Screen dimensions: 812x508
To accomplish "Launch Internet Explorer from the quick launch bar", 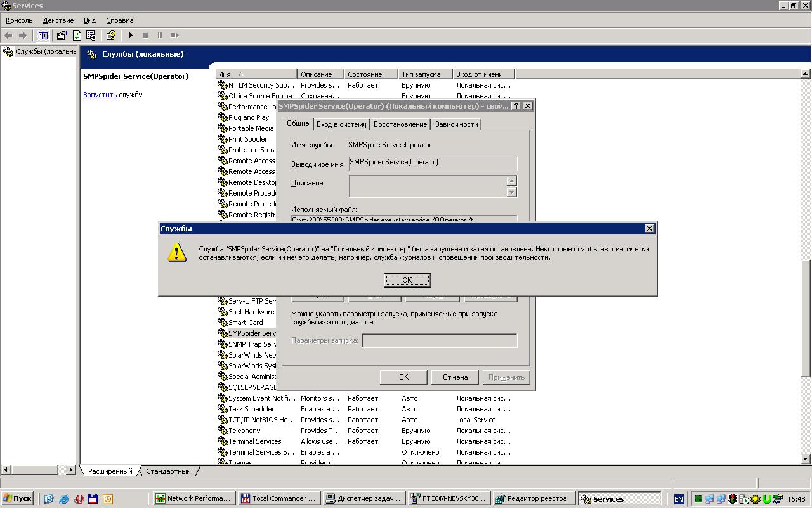I will [x=64, y=499].
